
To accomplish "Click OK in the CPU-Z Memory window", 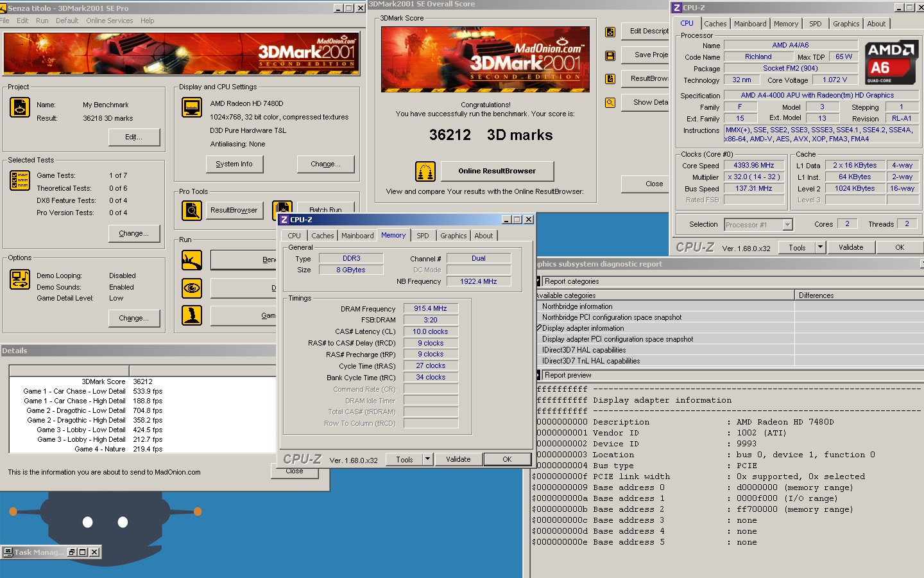I will (x=507, y=459).
